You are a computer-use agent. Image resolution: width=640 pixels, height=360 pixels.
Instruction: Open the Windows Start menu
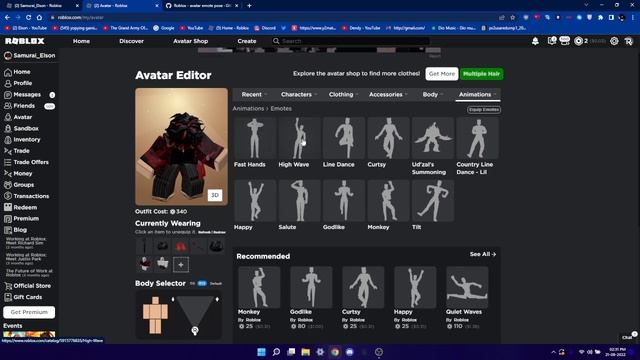click(261, 352)
